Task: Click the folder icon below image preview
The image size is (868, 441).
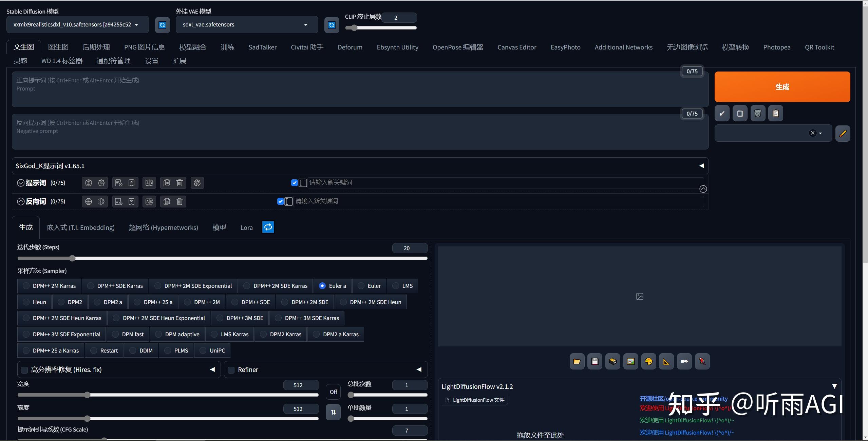Action: click(x=577, y=361)
